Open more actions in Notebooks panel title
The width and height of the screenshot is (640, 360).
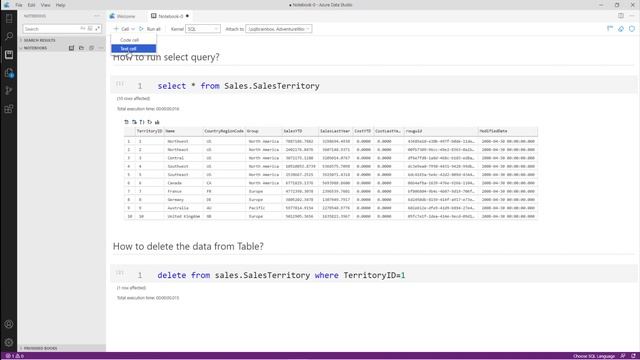97,16
